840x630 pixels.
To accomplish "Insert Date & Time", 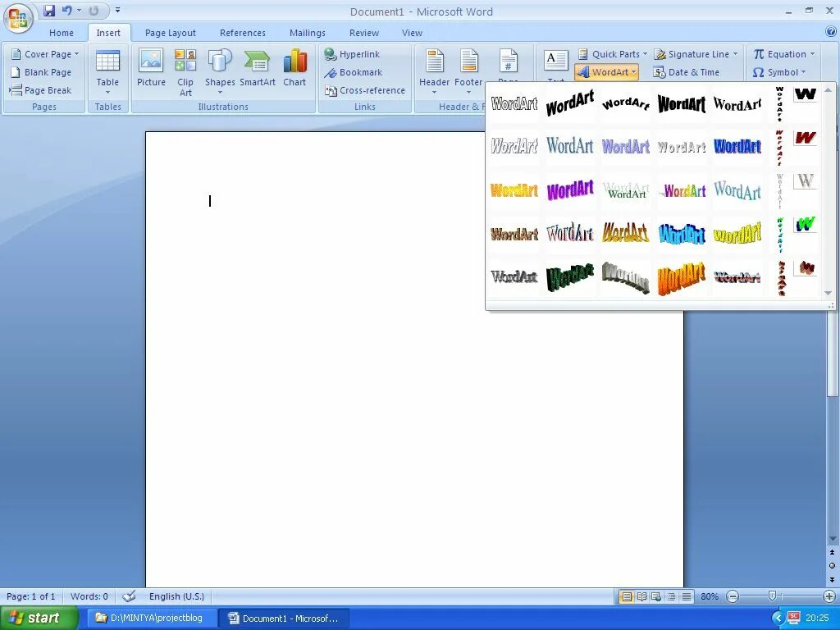I will (687, 72).
